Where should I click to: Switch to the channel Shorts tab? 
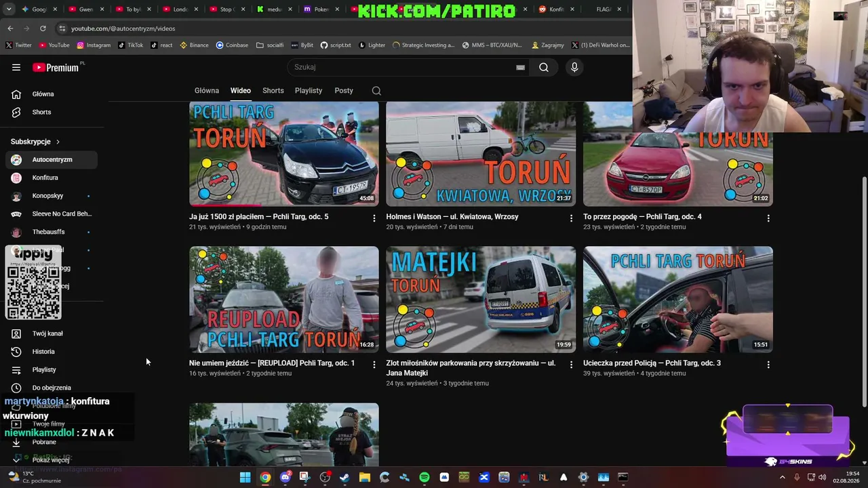(273, 90)
